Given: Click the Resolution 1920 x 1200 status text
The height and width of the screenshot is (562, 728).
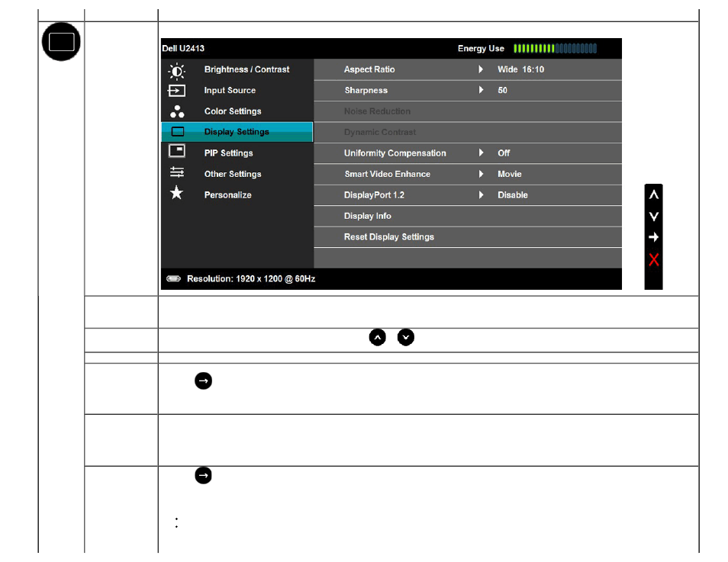Looking at the screenshot, I should click(x=250, y=279).
